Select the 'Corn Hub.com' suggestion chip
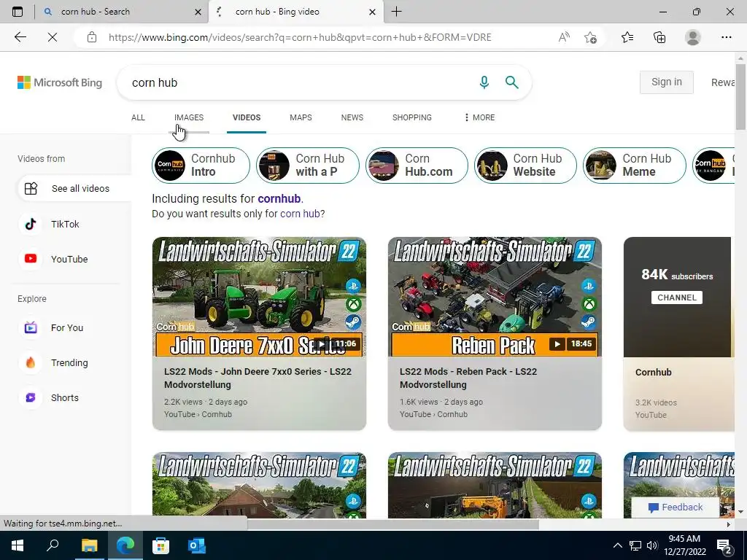The height and width of the screenshot is (560, 747). point(417,166)
